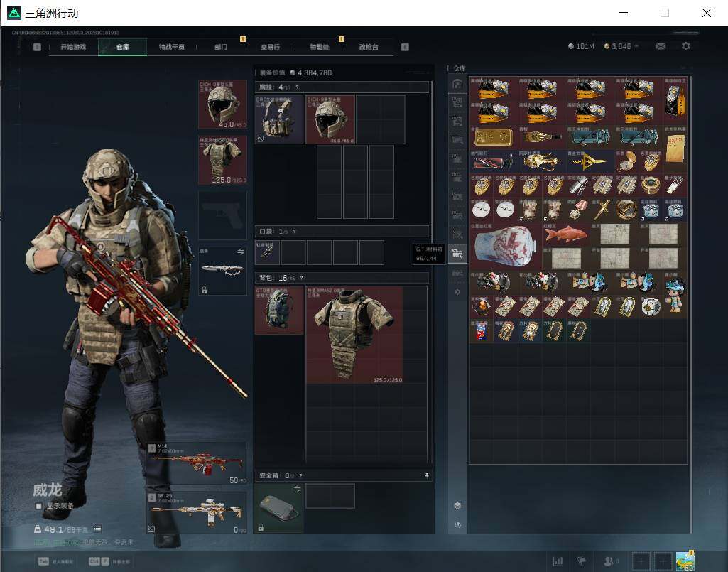Screen dimensions: 728x572
Task: Click the swap icon on the knife slot
Action: (x=241, y=252)
